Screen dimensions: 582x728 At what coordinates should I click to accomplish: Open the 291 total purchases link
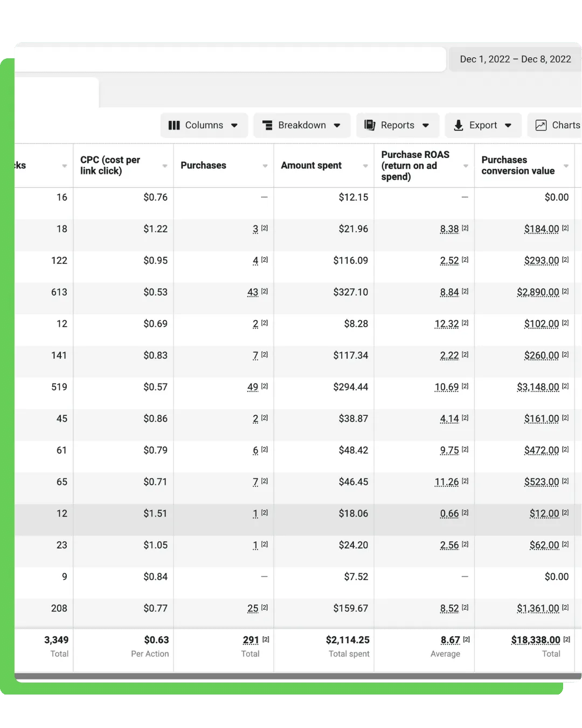pyautogui.click(x=251, y=640)
